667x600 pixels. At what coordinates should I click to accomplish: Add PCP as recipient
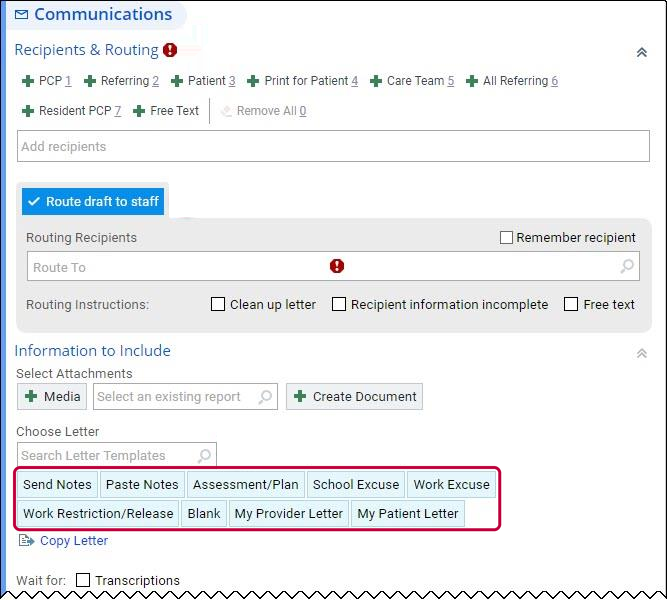[x=47, y=81]
